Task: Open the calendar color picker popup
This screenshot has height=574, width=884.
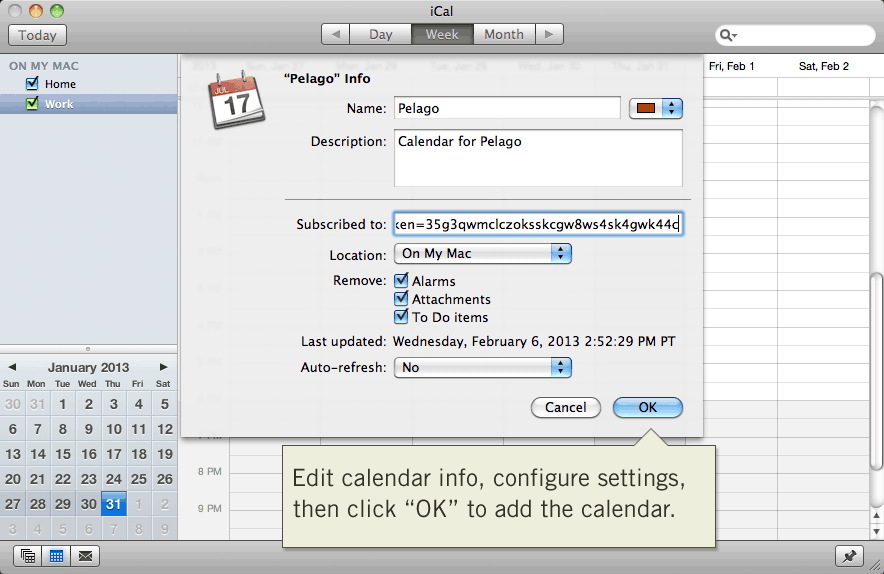Action: (656, 108)
